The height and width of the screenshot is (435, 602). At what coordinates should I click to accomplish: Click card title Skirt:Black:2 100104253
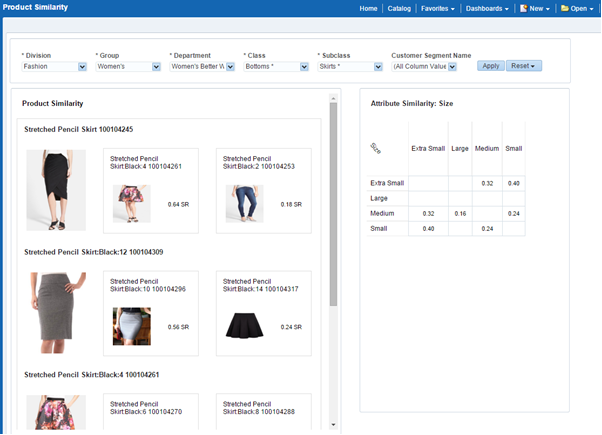(259, 162)
